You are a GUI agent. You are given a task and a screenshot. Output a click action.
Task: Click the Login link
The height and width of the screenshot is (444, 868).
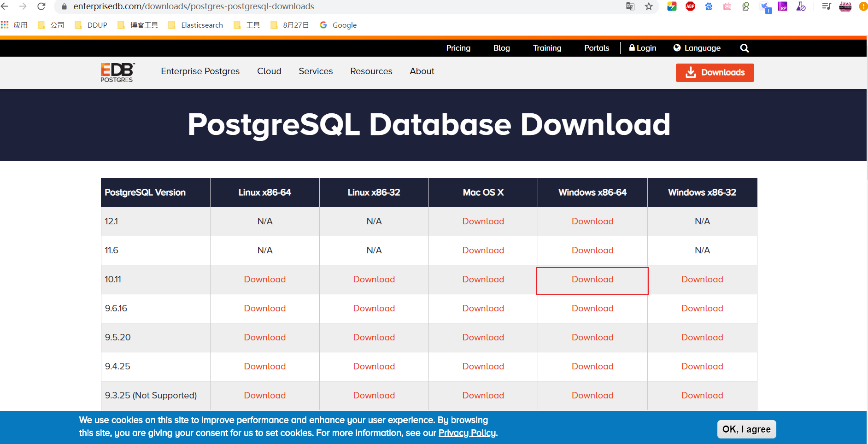pyautogui.click(x=643, y=48)
